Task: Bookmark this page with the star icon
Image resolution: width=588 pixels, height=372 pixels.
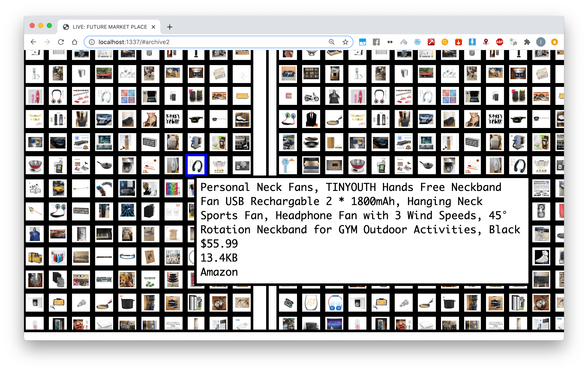Action: (x=345, y=42)
